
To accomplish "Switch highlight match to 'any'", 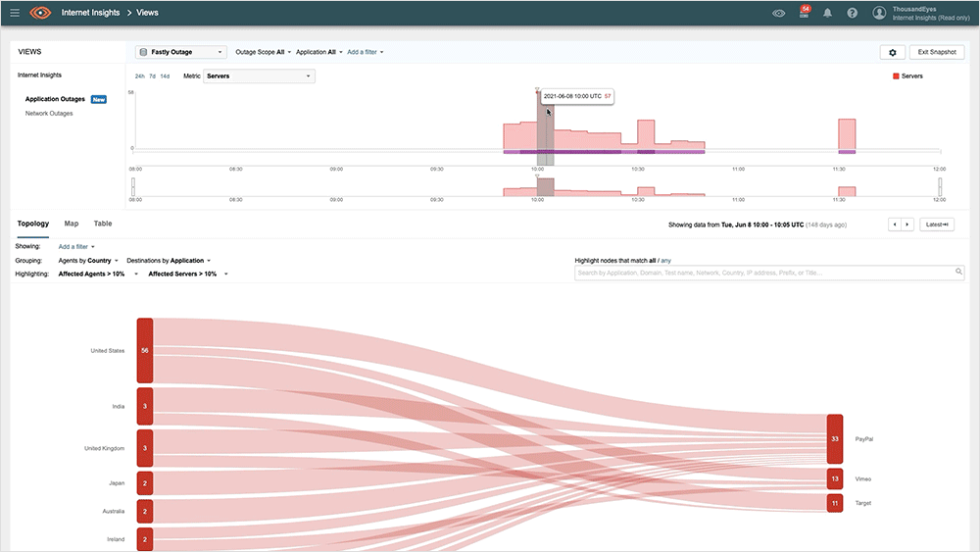I will [665, 261].
